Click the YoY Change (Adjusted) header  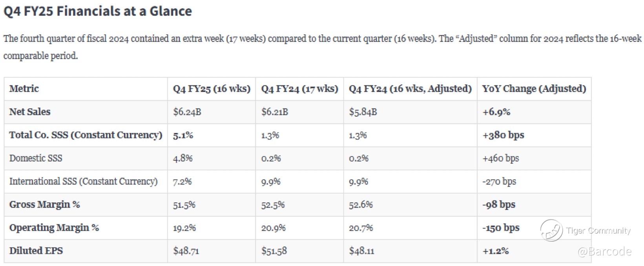(534, 89)
